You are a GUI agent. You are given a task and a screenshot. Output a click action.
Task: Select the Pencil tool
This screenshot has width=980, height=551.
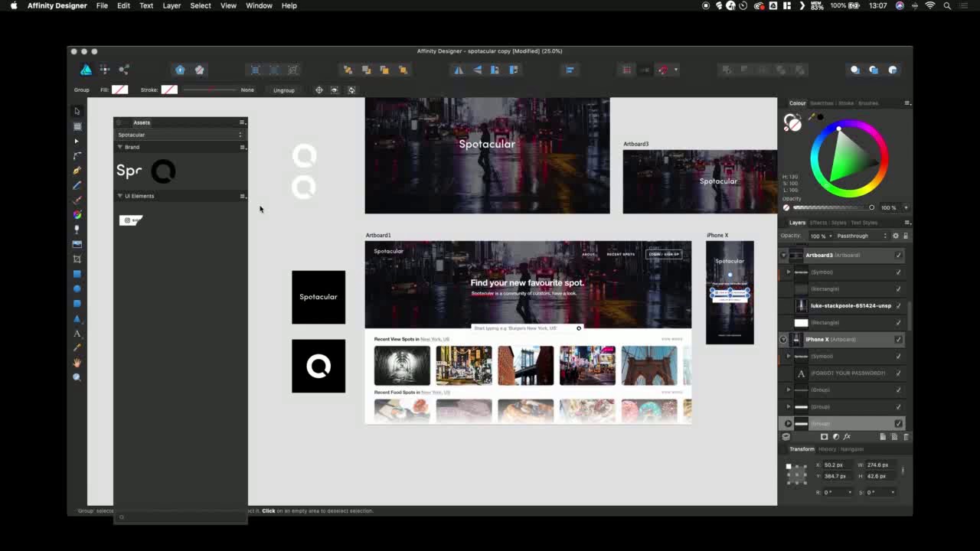click(77, 186)
